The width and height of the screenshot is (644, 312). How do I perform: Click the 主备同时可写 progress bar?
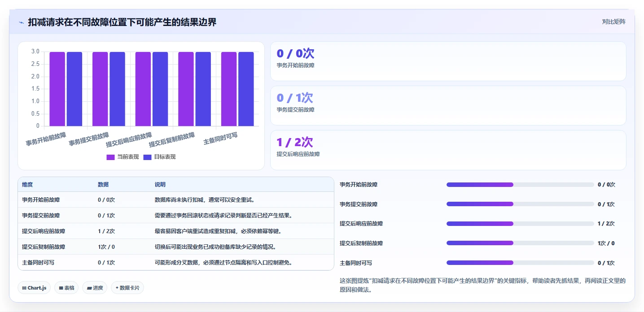click(x=520, y=263)
